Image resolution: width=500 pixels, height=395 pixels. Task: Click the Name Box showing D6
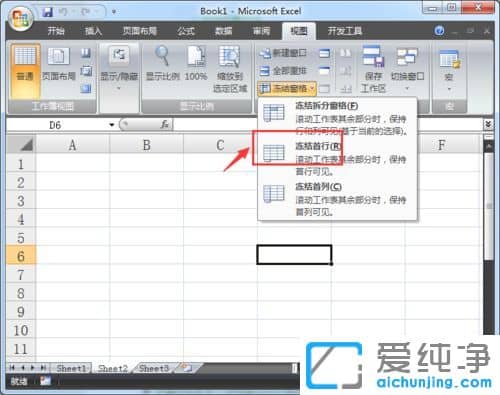point(55,125)
